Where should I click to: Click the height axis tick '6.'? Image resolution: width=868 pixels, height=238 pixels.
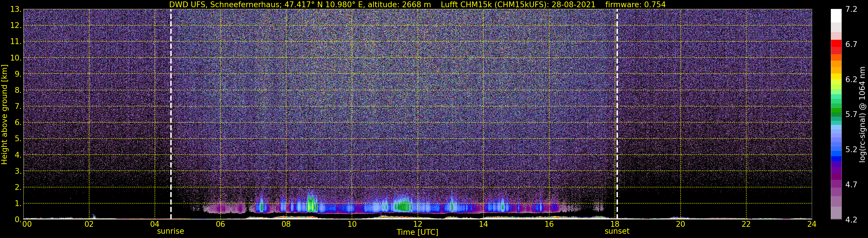[x=18, y=123]
